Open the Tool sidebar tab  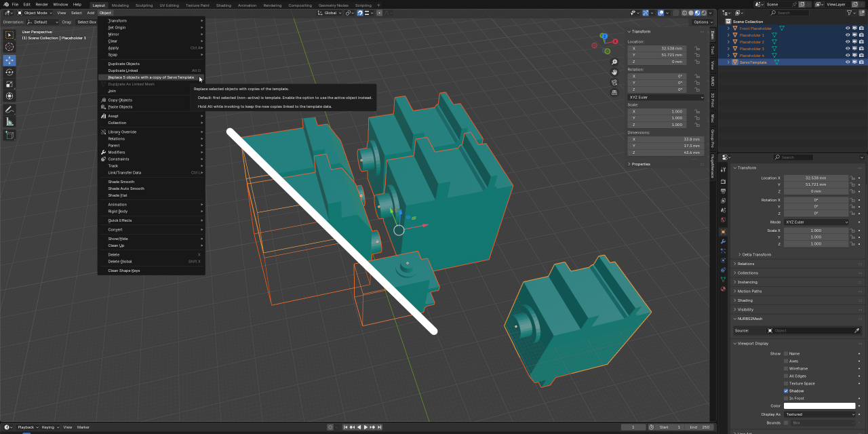[x=713, y=50]
